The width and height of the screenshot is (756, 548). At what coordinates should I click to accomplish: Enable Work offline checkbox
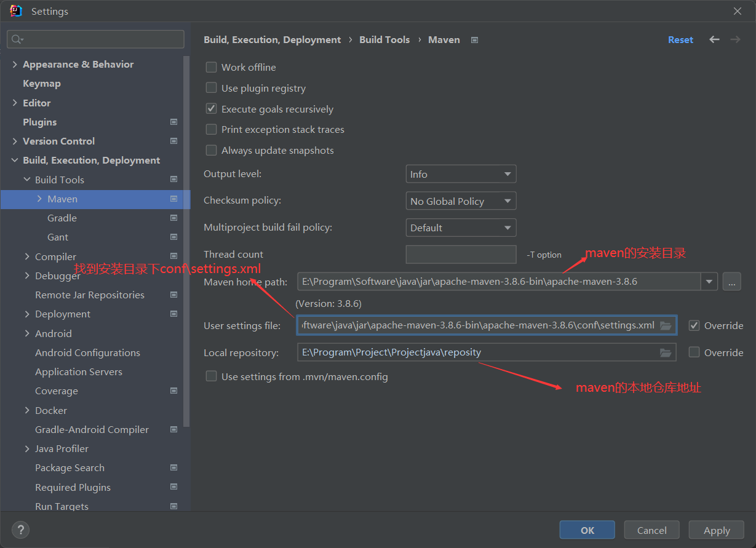point(211,67)
